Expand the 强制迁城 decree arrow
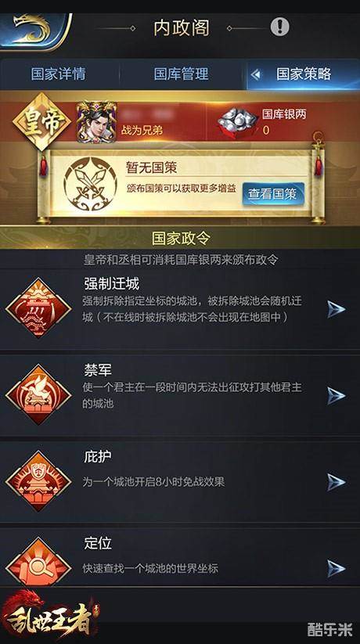 coord(336,309)
